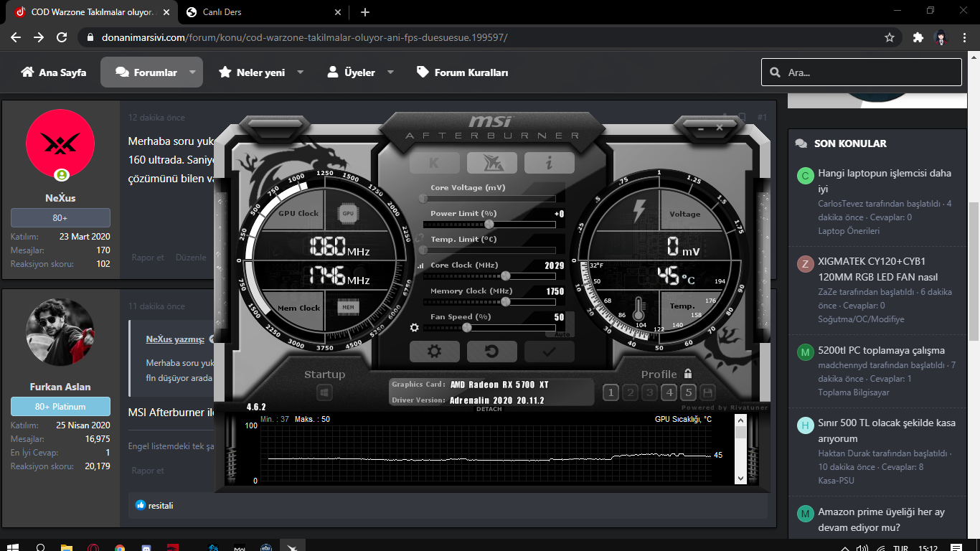Viewport: 980px width, 551px height.
Task: Go back in browser history
Action: click(x=16, y=37)
